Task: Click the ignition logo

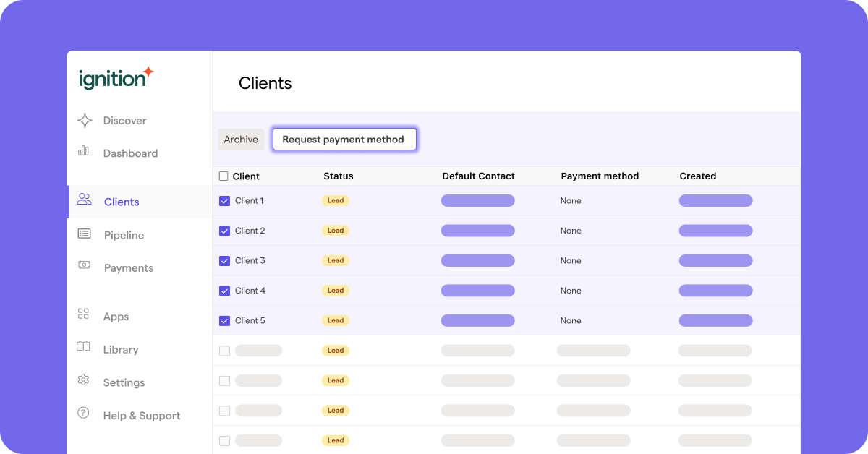Action: 114,78
